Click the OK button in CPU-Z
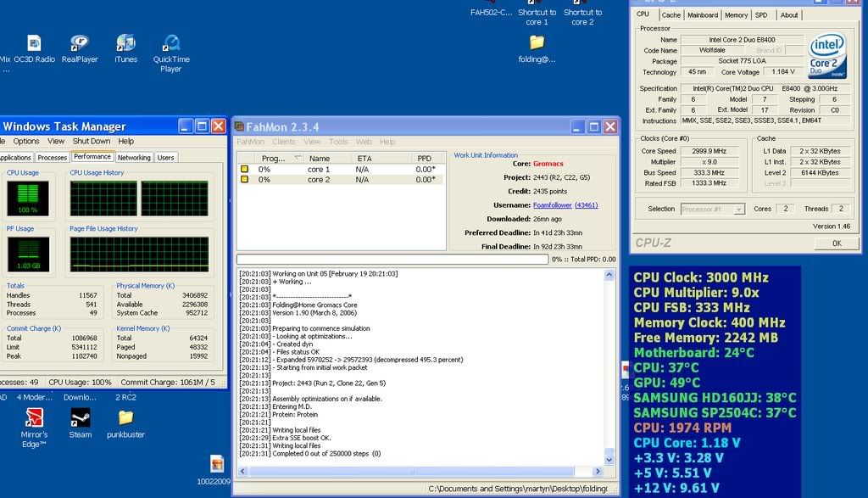The image size is (868, 498). 837,243
